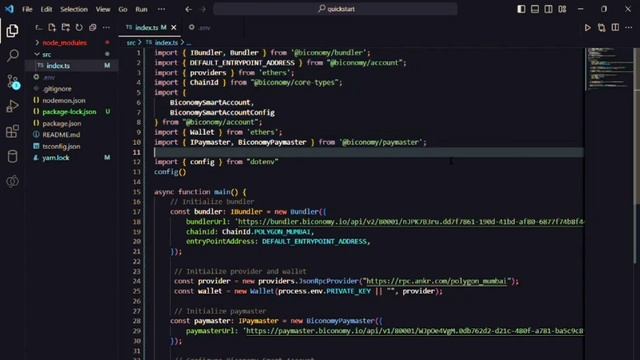Click the New Folder icon in explorer toolbar
The width and height of the screenshot is (640, 360).
(x=66, y=27)
